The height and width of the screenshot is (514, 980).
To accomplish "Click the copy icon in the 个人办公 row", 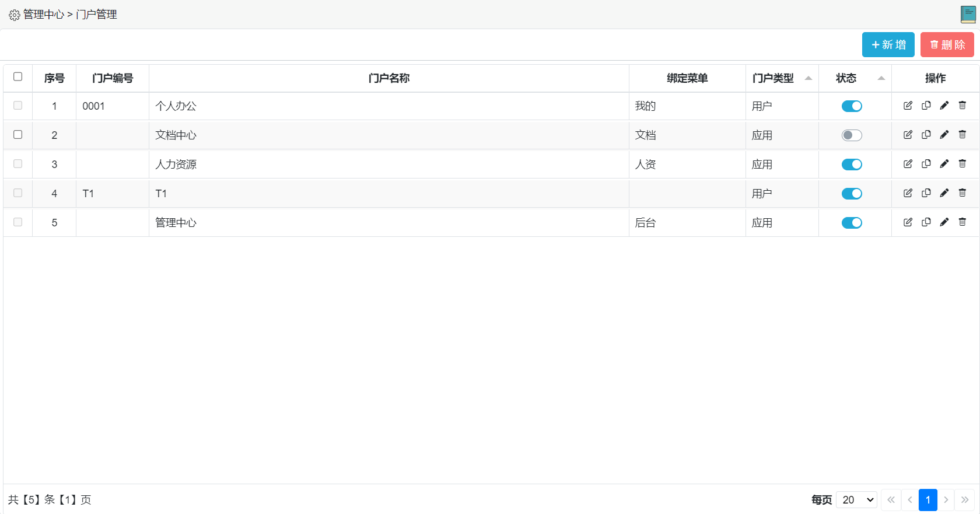I will (x=926, y=106).
